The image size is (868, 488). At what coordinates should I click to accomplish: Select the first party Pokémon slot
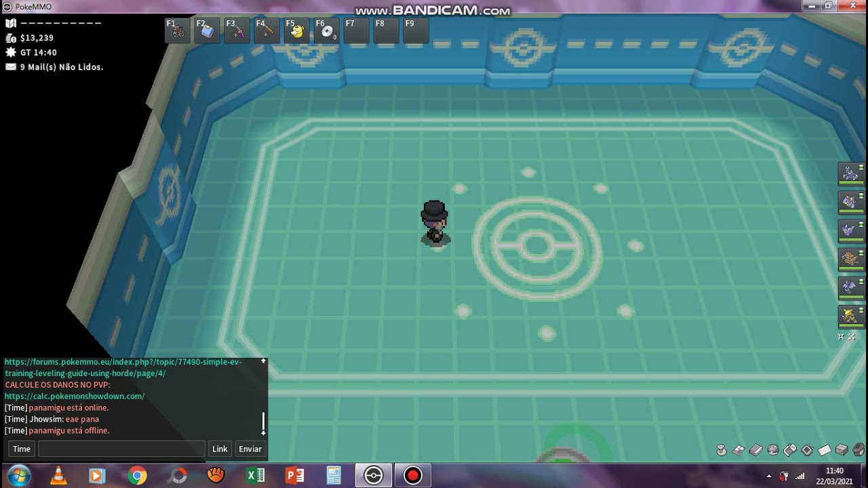851,174
